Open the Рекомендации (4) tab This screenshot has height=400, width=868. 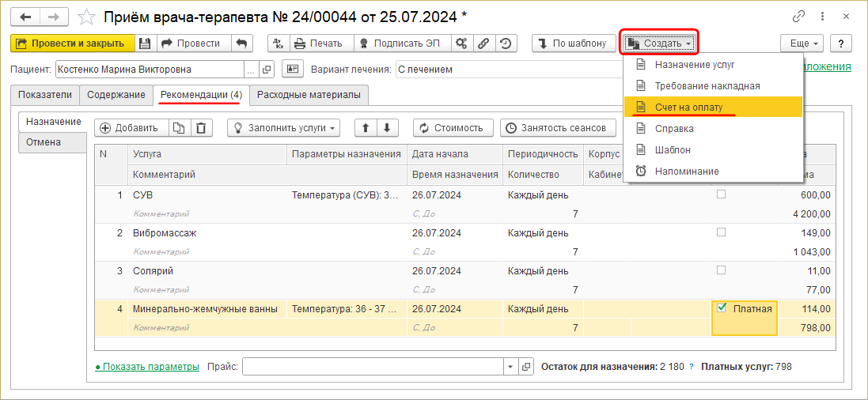click(201, 94)
